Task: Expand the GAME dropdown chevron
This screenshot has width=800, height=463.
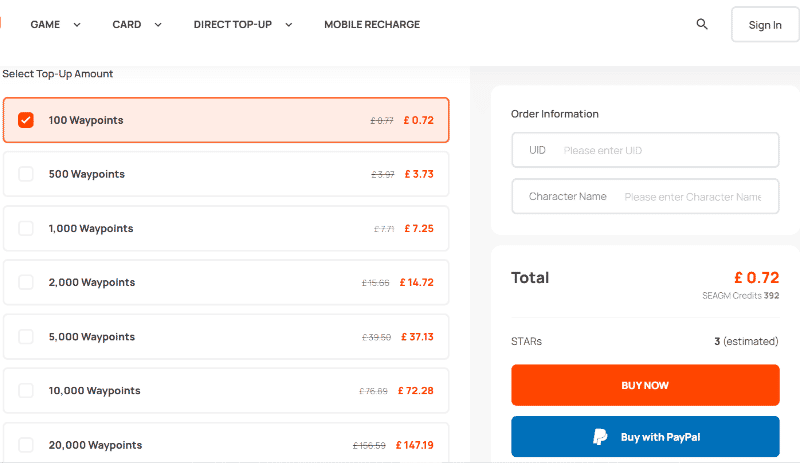Action: tap(77, 25)
